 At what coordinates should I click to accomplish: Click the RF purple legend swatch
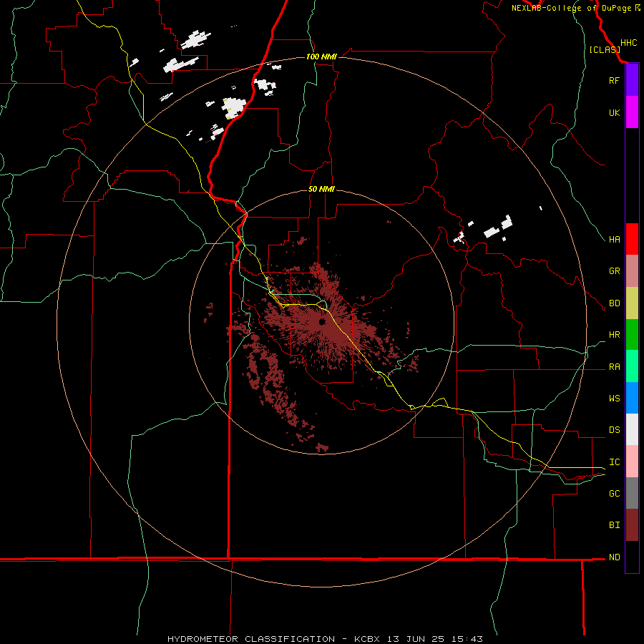pyautogui.click(x=632, y=80)
